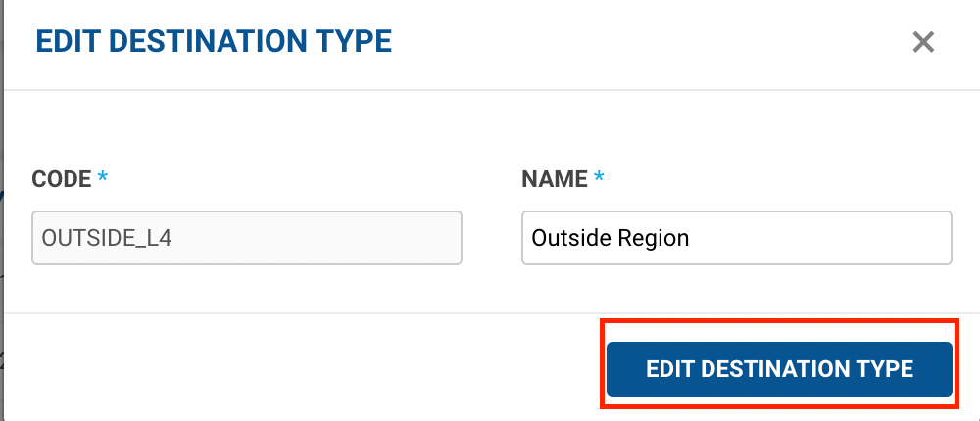This screenshot has height=421, width=980.
Task: Click the blue Edit Destination Type button
Action: pyautogui.click(x=779, y=369)
